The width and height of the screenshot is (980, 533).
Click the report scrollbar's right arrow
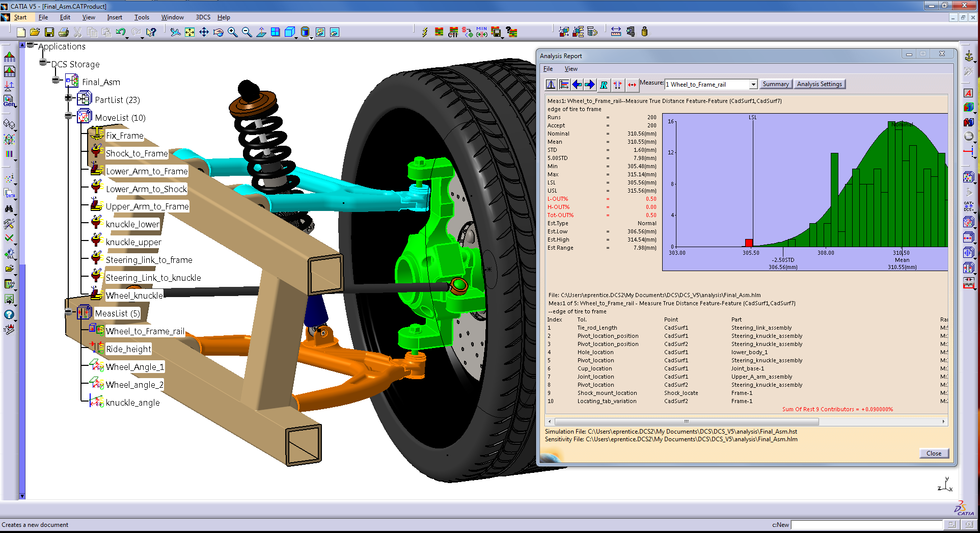click(x=943, y=422)
